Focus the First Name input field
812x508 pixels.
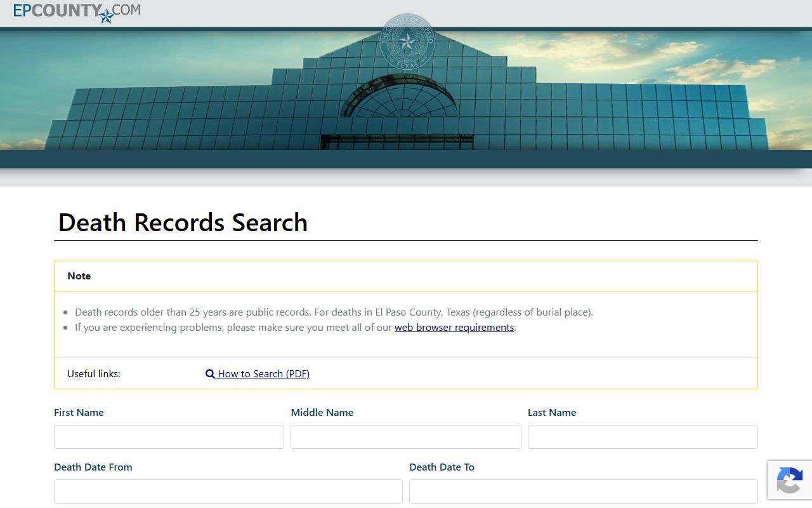click(x=169, y=437)
